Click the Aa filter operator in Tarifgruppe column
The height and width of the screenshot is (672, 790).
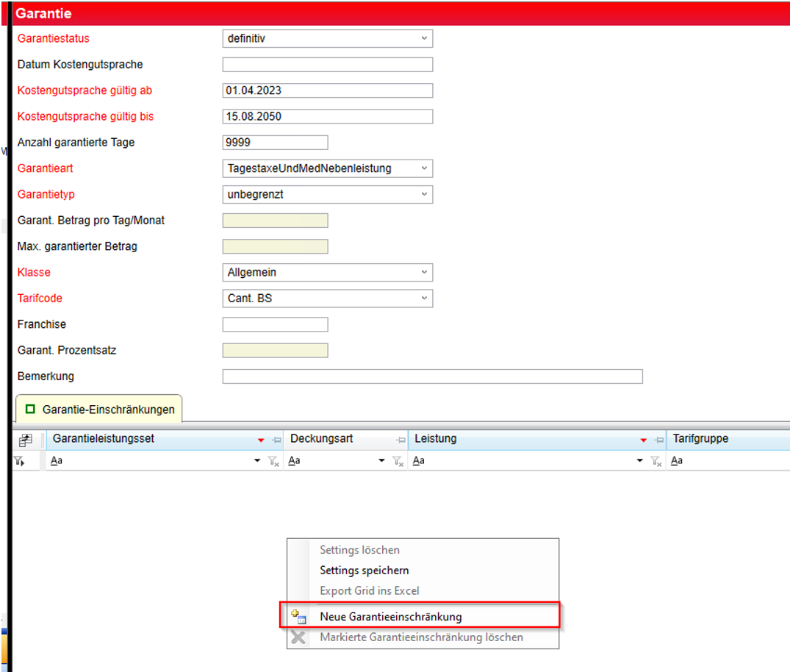[x=678, y=461]
